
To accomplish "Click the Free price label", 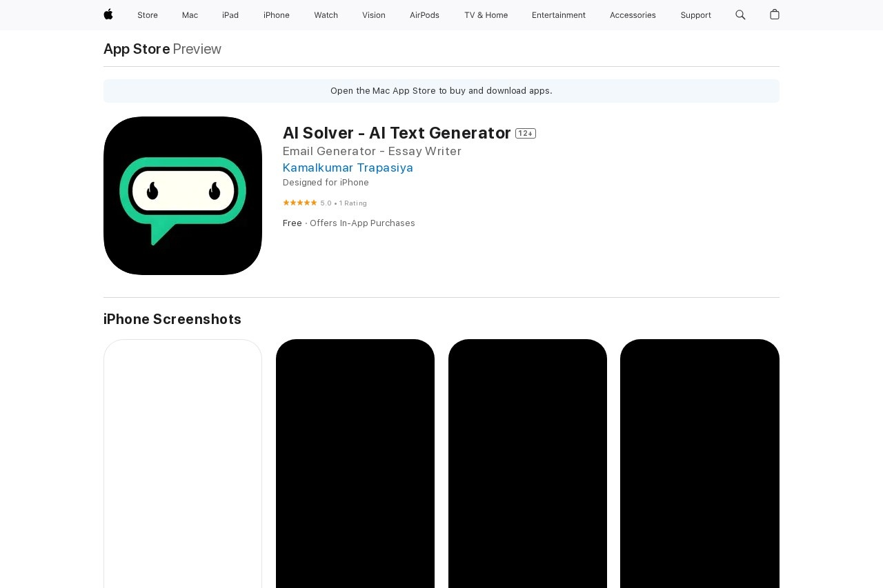I will pyautogui.click(x=292, y=223).
